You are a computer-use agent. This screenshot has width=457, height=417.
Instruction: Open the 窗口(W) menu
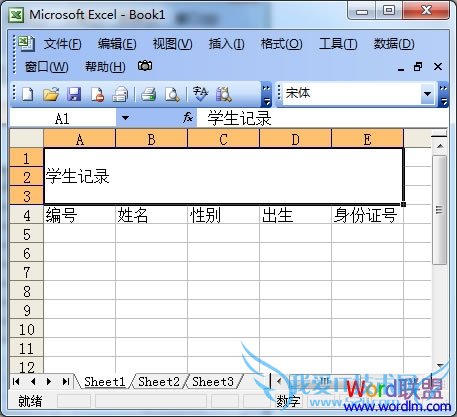tap(46, 67)
